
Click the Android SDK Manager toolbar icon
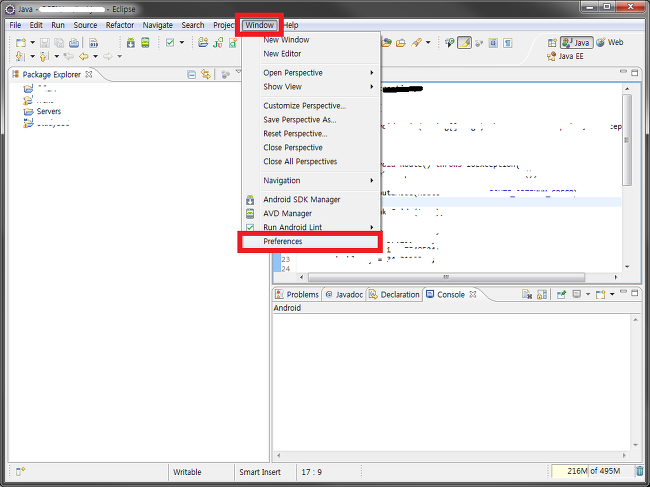131,43
